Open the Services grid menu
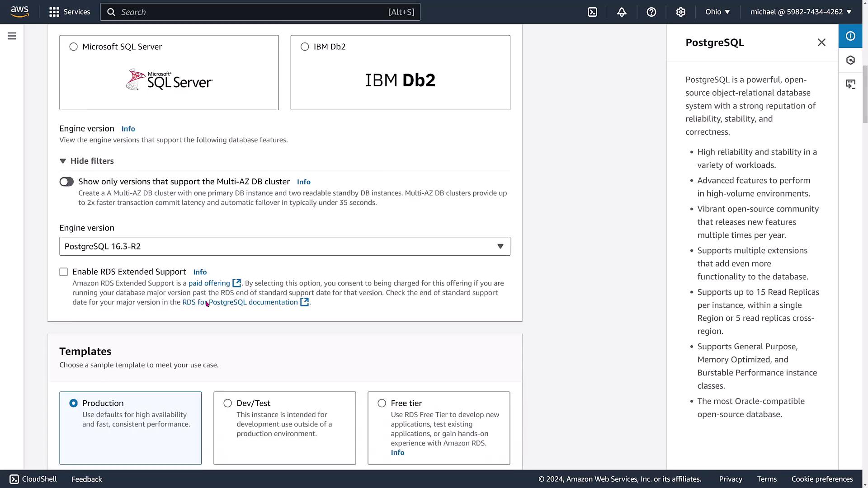 (69, 12)
